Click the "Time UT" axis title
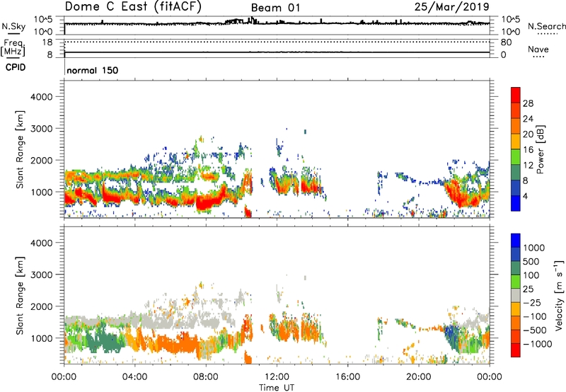The width and height of the screenshot is (566, 392). (277, 388)
